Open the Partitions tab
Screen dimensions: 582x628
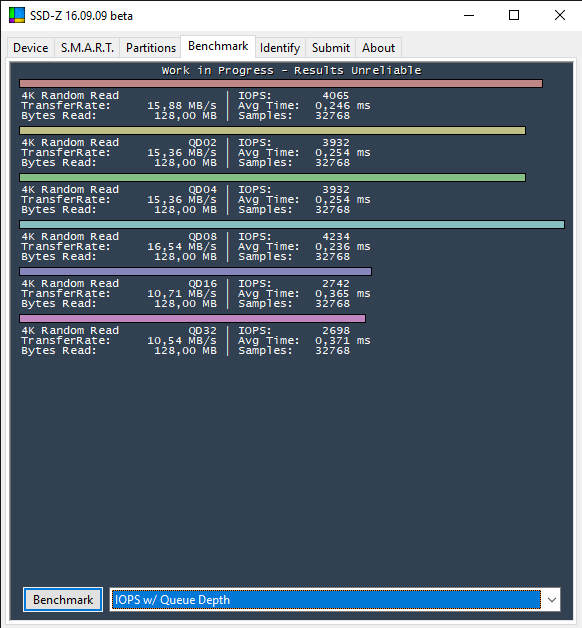[x=151, y=48]
